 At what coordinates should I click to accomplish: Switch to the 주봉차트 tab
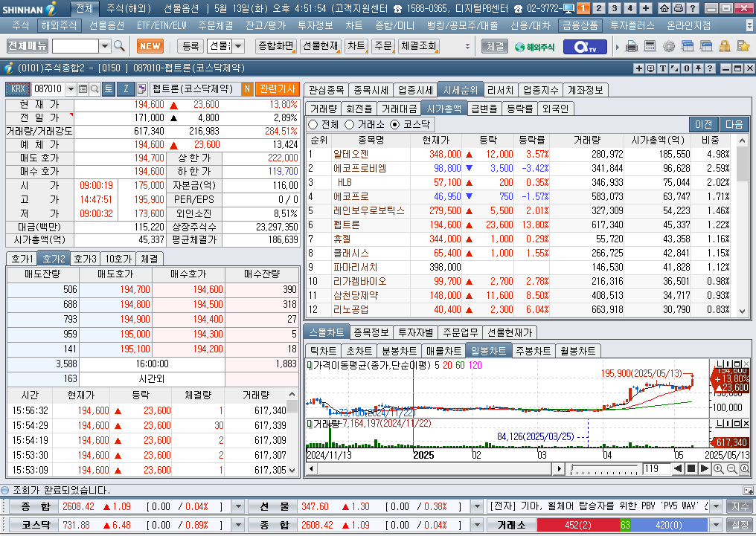click(534, 351)
